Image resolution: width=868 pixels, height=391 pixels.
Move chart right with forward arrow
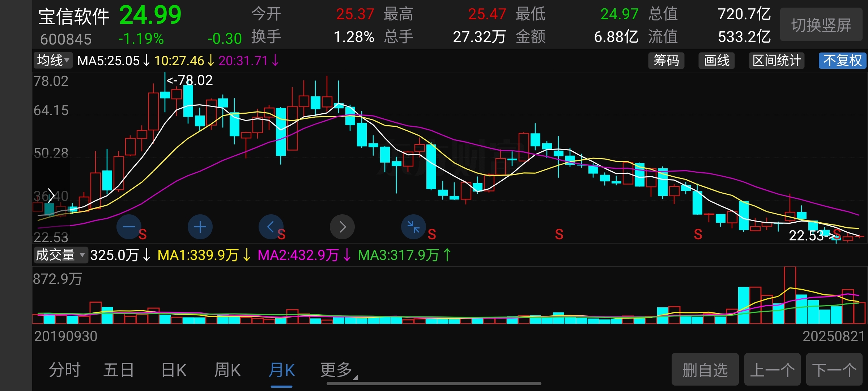(342, 227)
